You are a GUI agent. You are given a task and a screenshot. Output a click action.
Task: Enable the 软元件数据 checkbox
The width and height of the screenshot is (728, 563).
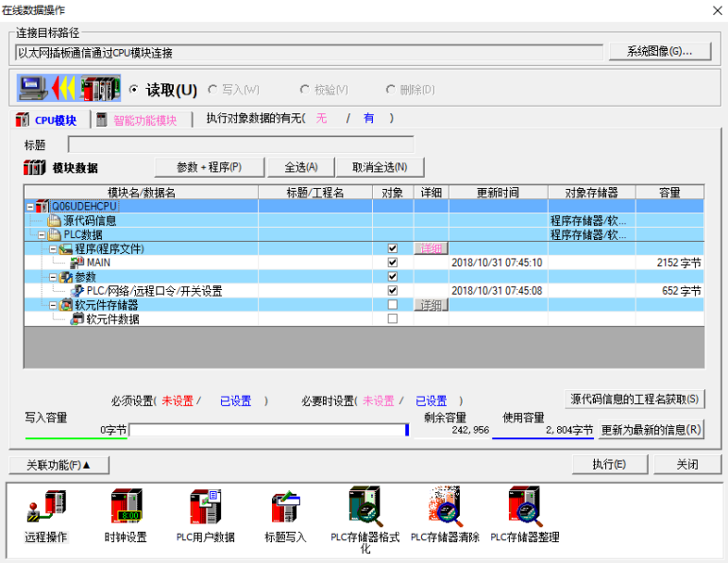tap(392, 319)
